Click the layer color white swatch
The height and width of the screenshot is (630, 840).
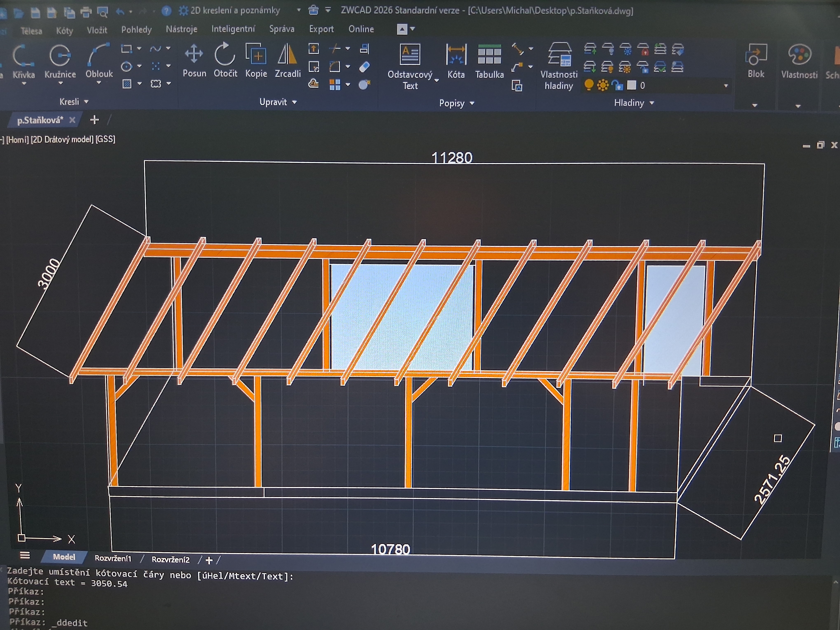(631, 85)
